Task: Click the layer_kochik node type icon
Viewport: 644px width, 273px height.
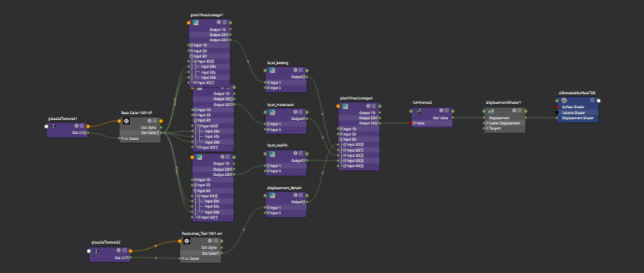Action: (x=272, y=154)
